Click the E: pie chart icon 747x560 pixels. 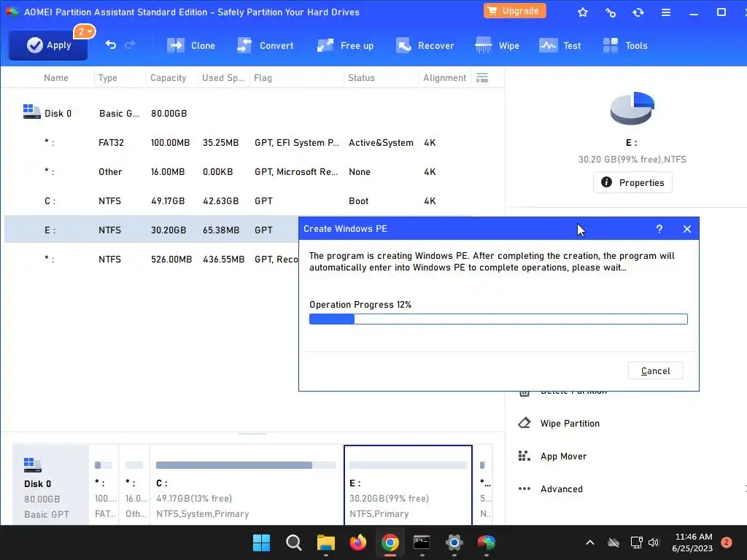(x=632, y=108)
